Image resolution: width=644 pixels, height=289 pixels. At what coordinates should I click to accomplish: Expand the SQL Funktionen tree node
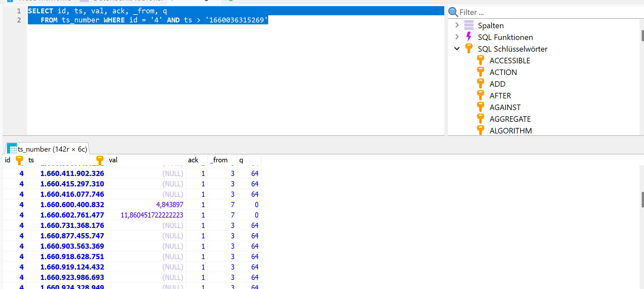pos(457,37)
